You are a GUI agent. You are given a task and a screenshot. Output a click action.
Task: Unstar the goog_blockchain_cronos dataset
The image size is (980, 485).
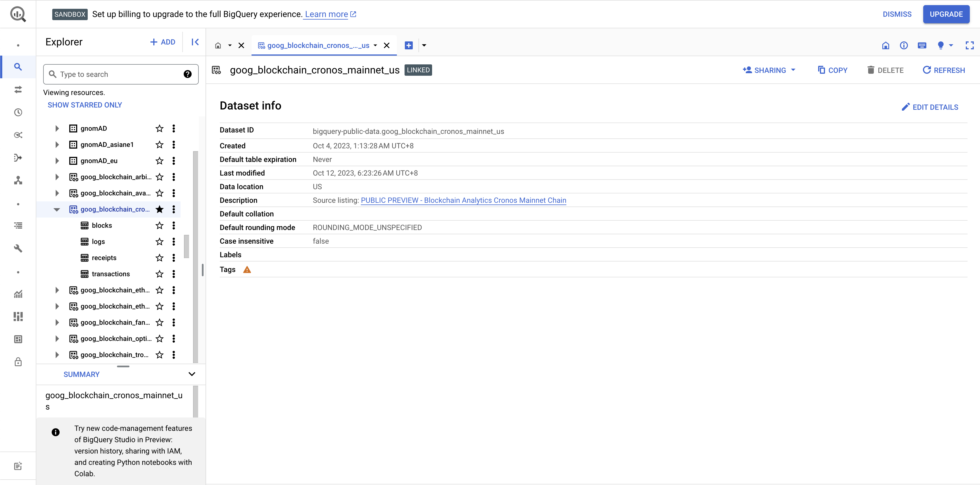pos(159,209)
